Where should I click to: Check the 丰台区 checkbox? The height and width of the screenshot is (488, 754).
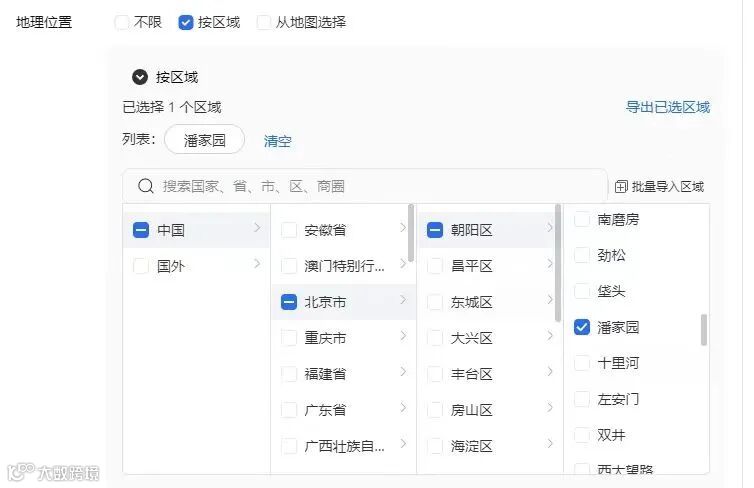pos(435,374)
